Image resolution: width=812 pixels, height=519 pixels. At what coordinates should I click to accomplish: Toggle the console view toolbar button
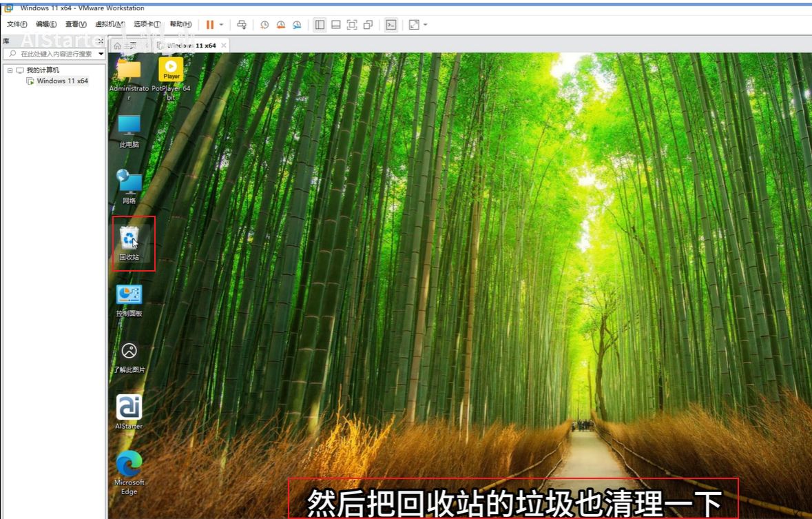pos(391,25)
